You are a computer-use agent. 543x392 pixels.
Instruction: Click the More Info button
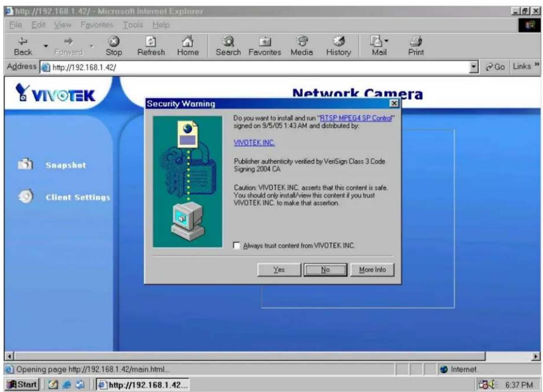(x=372, y=270)
